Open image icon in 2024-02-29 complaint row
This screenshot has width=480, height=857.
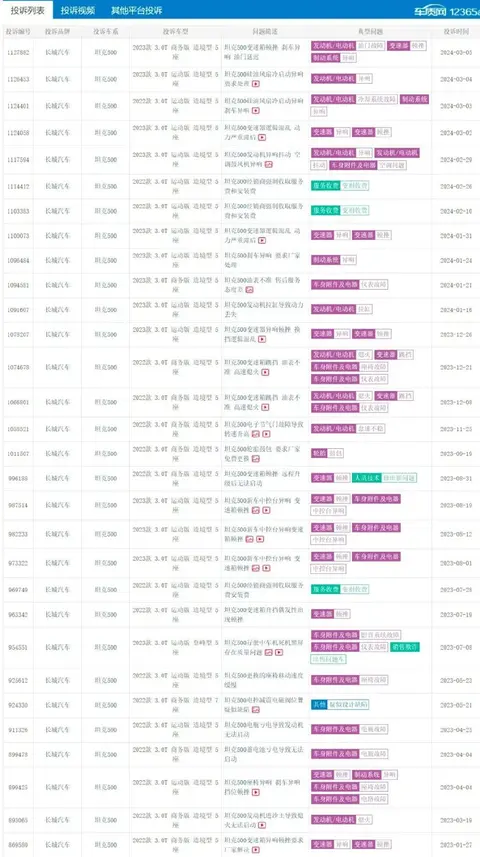(x=268, y=164)
